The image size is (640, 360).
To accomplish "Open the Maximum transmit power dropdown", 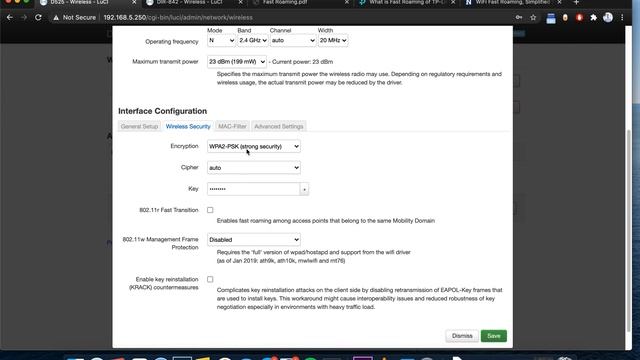I will pyautogui.click(x=237, y=62).
